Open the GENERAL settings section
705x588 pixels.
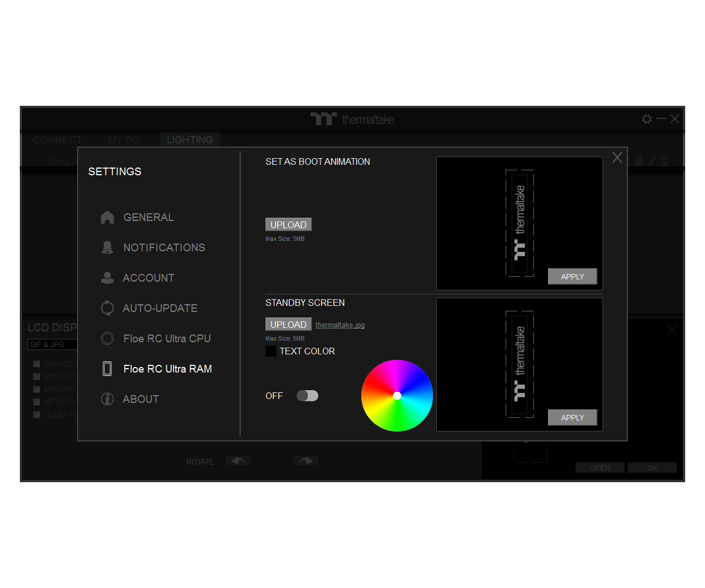[x=148, y=217]
